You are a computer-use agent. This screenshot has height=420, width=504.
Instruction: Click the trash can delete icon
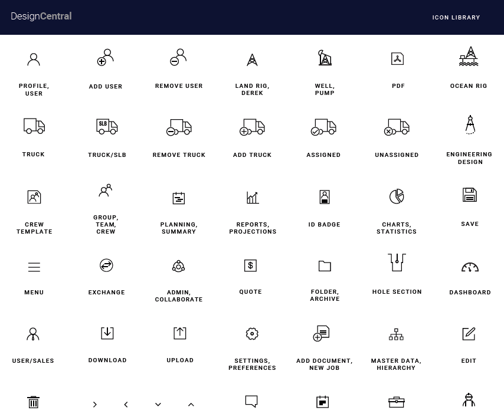[x=34, y=402]
